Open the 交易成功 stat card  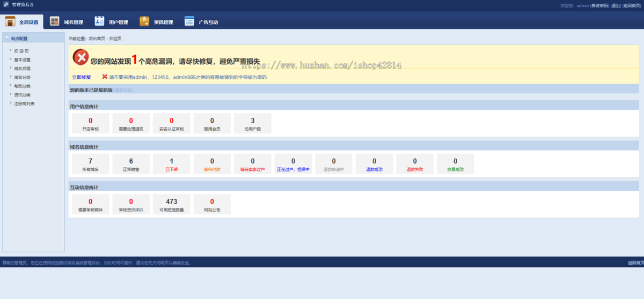tap(456, 164)
